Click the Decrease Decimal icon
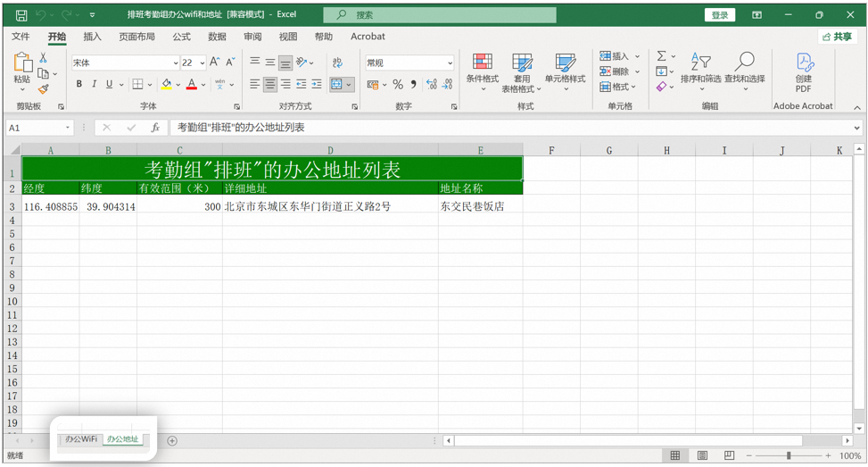 pos(447,84)
